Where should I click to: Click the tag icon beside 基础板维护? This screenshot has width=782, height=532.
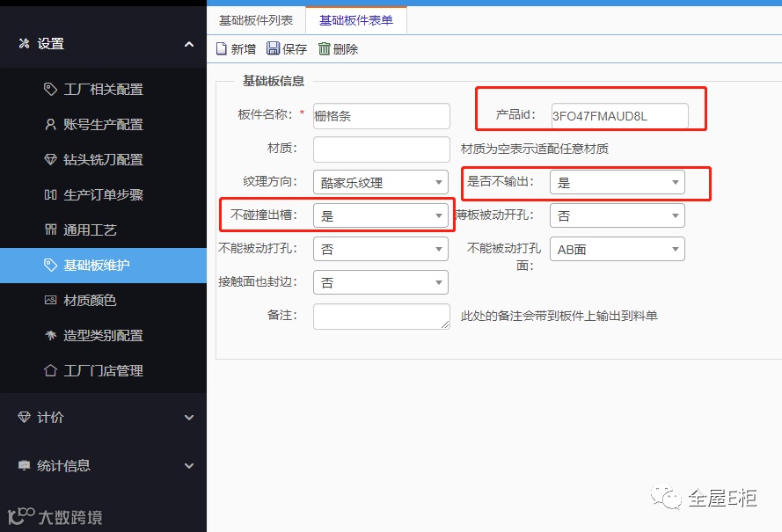[x=50, y=265]
